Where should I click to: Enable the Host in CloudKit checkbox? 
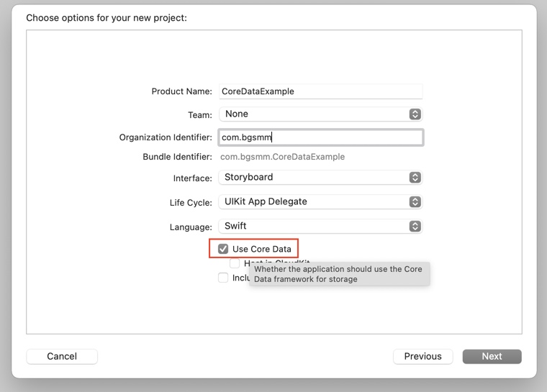pos(235,263)
